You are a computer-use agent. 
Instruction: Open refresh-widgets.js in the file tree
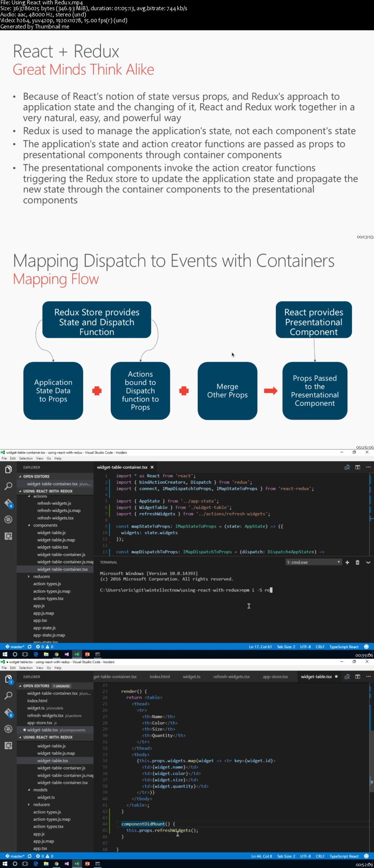pyautogui.click(x=54, y=503)
